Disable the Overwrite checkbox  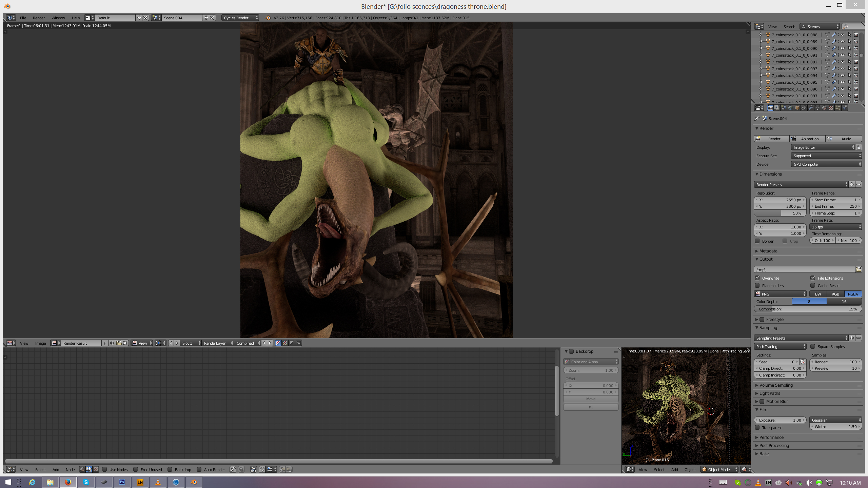point(757,278)
